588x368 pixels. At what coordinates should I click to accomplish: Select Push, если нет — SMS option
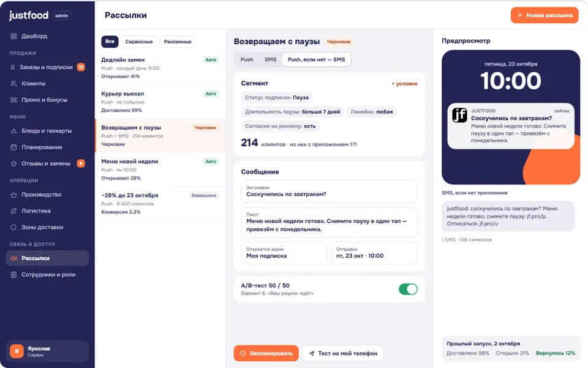[316, 59]
